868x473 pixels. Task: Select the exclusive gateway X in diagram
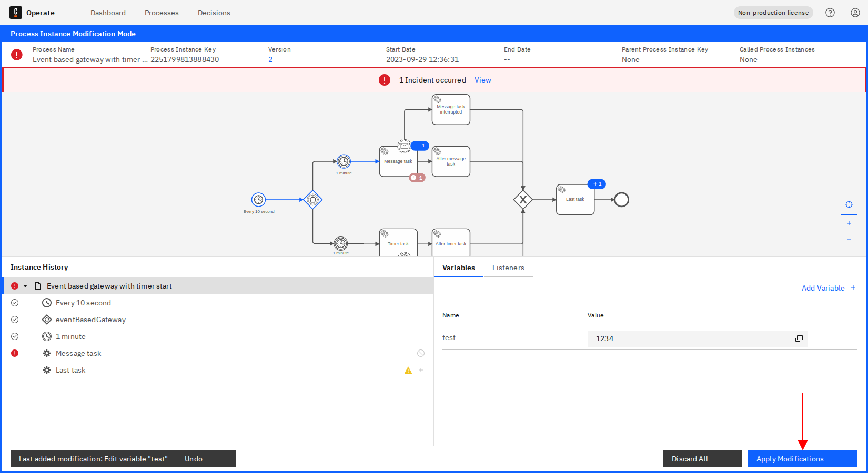point(523,200)
